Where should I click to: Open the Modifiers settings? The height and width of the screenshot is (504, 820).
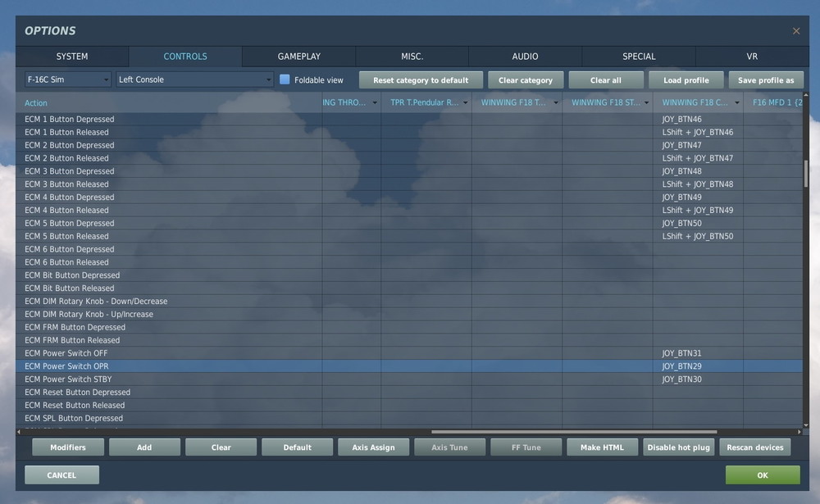pyautogui.click(x=67, y=447)
